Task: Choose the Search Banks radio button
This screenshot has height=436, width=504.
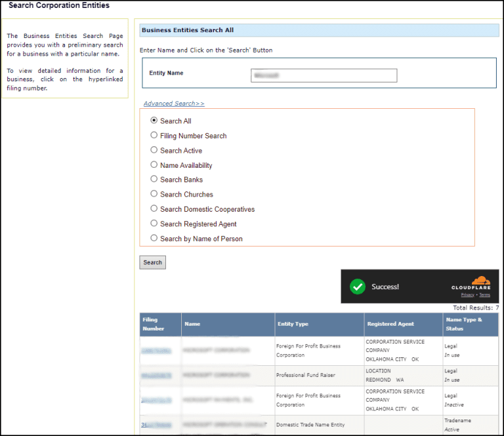Action: (154, 180)
